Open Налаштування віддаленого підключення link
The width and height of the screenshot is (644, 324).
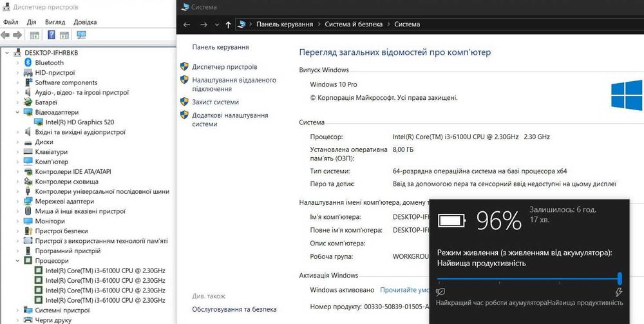[x=234, y=84]
